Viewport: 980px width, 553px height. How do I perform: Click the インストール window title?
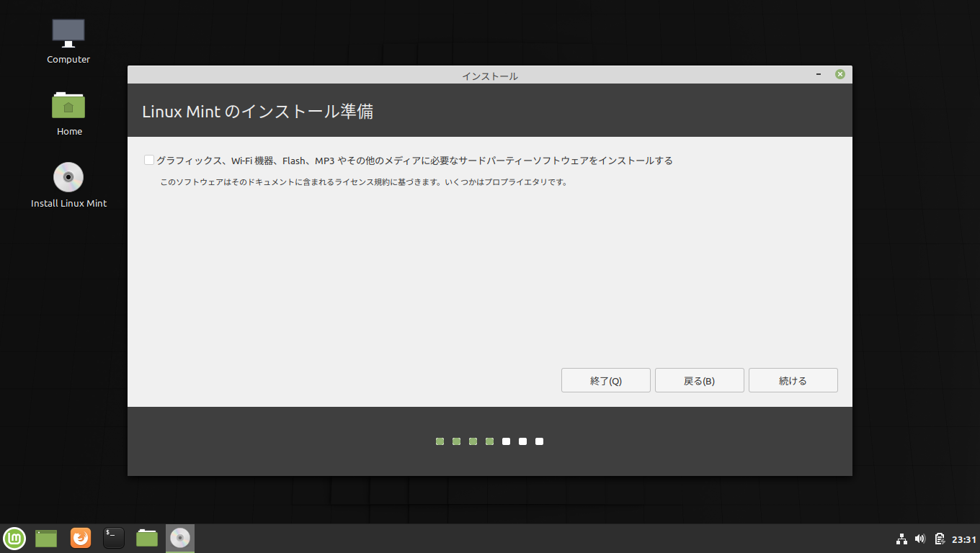point(490,76)
